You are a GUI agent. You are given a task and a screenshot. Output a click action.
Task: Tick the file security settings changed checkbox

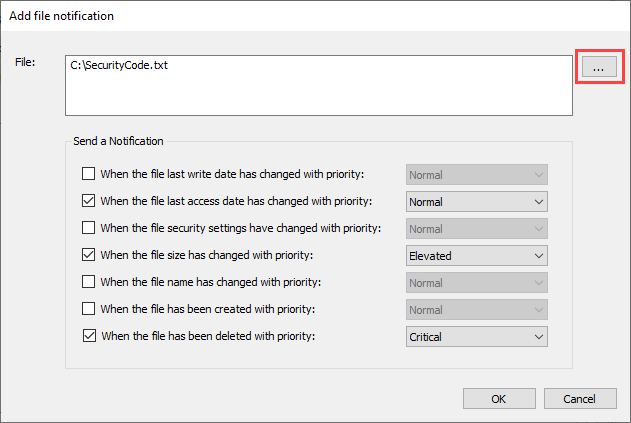[x=89, y=227]
